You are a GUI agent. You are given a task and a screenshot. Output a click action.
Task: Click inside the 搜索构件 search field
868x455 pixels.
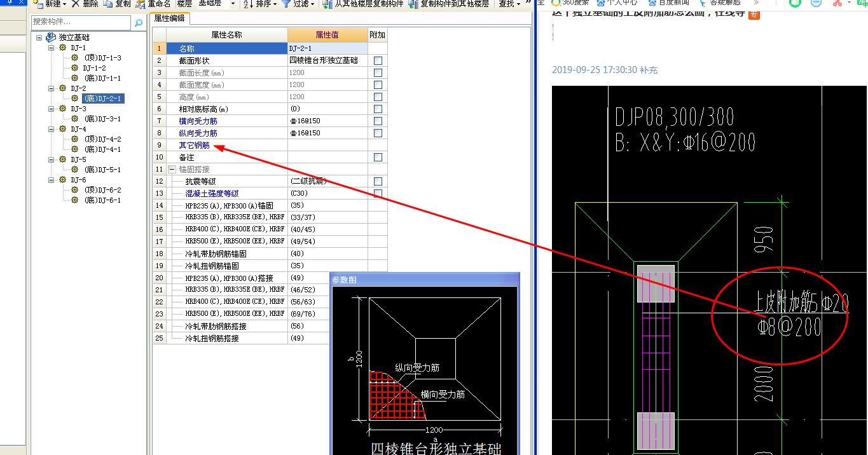click(x=81, y=23)
